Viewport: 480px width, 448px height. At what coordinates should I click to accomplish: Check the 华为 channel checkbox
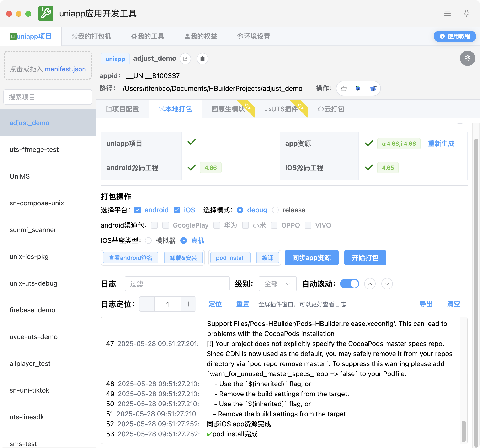(217, 225)
